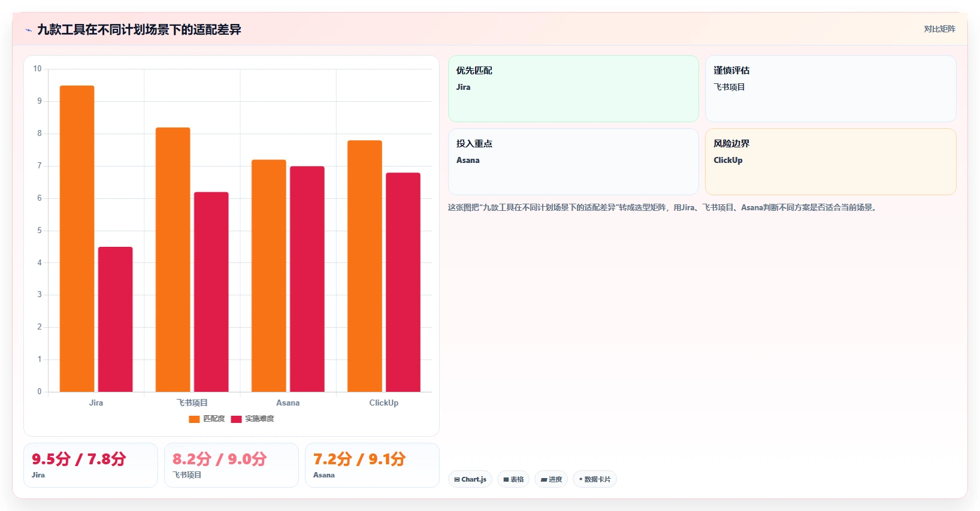Click the Asana label on the chart x-axis
This screenshot has height=511, width=980.
(288, 403)
